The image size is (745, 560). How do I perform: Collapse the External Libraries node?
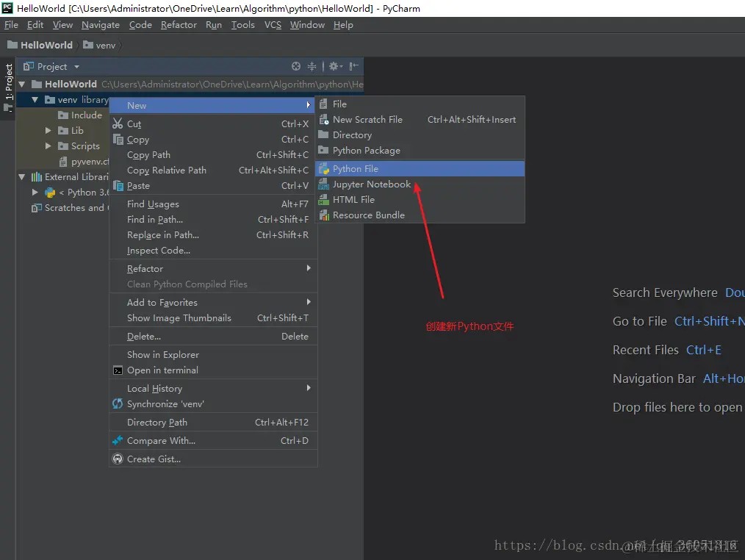tap(22, 177)
